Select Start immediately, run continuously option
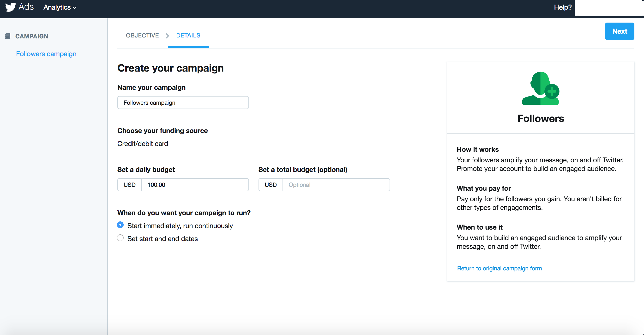This screenshot has width=644, height=335. pos(120,225)
